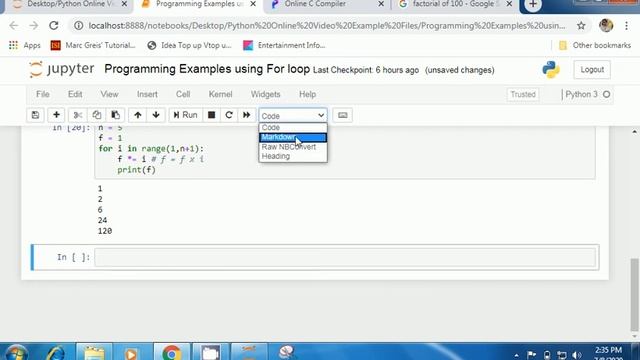This screenshot has height=360, width=640.
Task: Click the Jupyter logo to go home
Action: pos(62,69)
